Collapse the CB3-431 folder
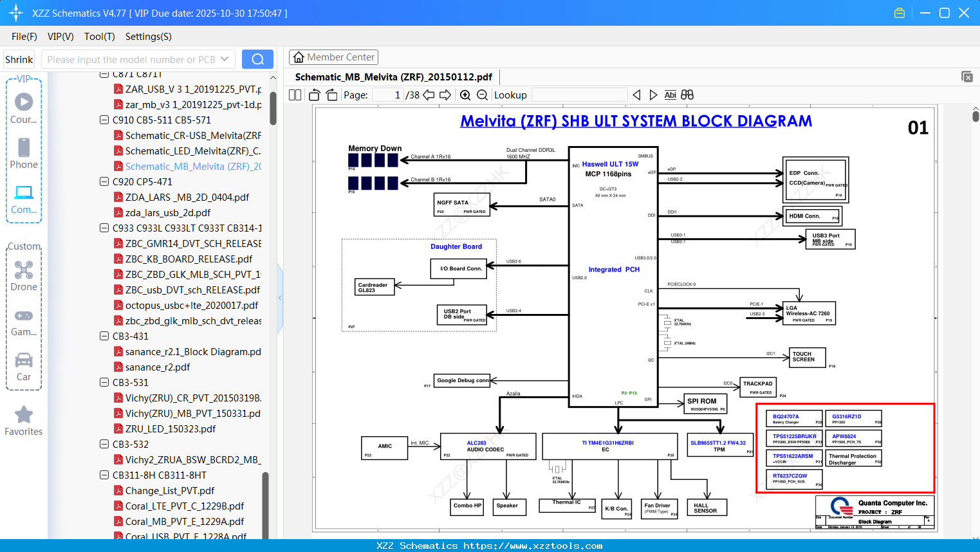This screenshot has width=980, height=552. tap(104, 336)
